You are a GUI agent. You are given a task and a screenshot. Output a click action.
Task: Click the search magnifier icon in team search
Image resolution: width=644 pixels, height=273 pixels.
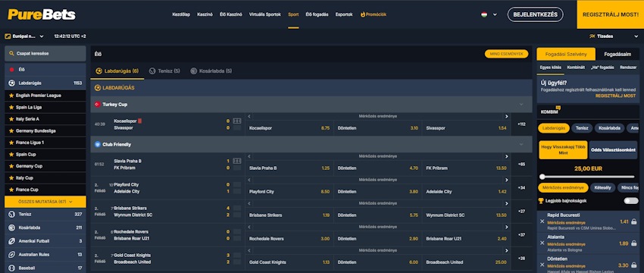click(x=11, y=54)
